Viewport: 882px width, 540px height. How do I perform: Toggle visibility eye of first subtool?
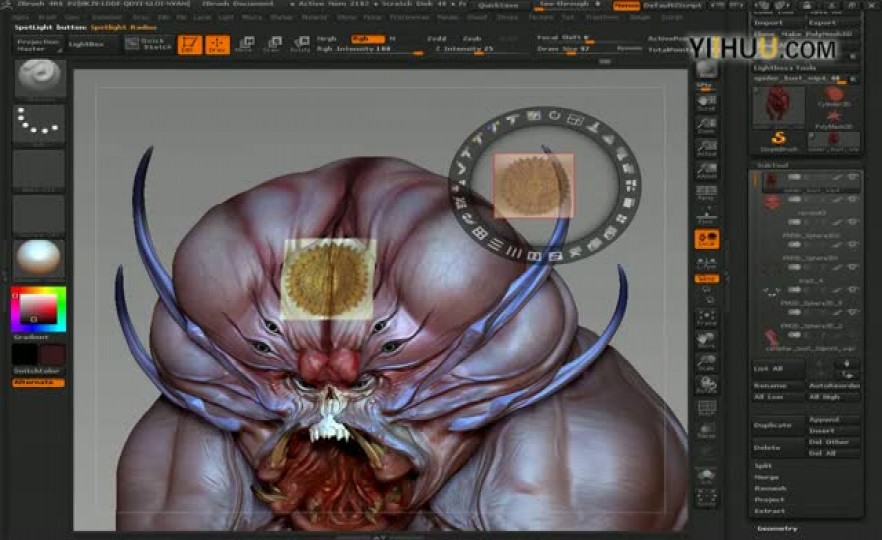pos(853,177)
